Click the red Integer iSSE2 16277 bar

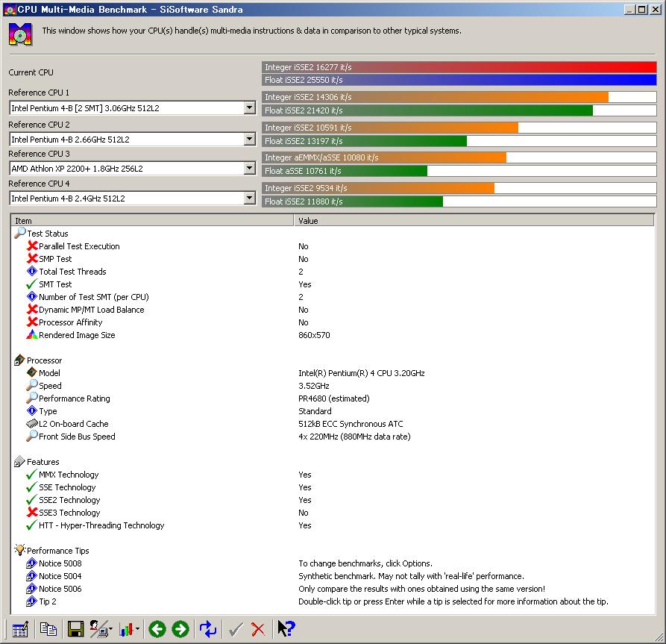point(459,67)
